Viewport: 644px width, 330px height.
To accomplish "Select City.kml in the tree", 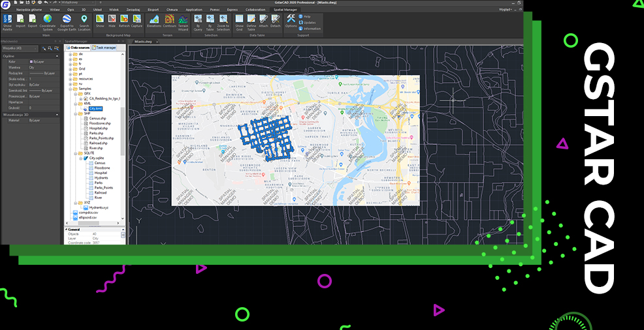I will click(95, 109).
